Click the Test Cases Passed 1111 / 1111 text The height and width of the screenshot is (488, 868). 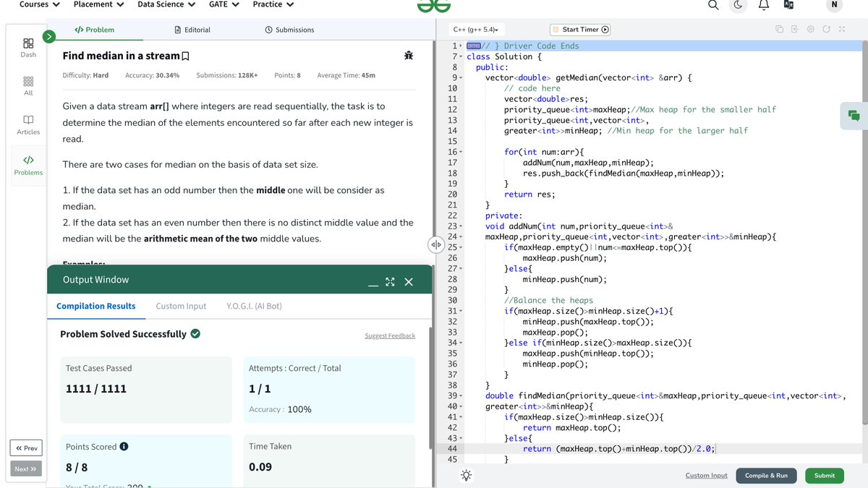(96, 389)
